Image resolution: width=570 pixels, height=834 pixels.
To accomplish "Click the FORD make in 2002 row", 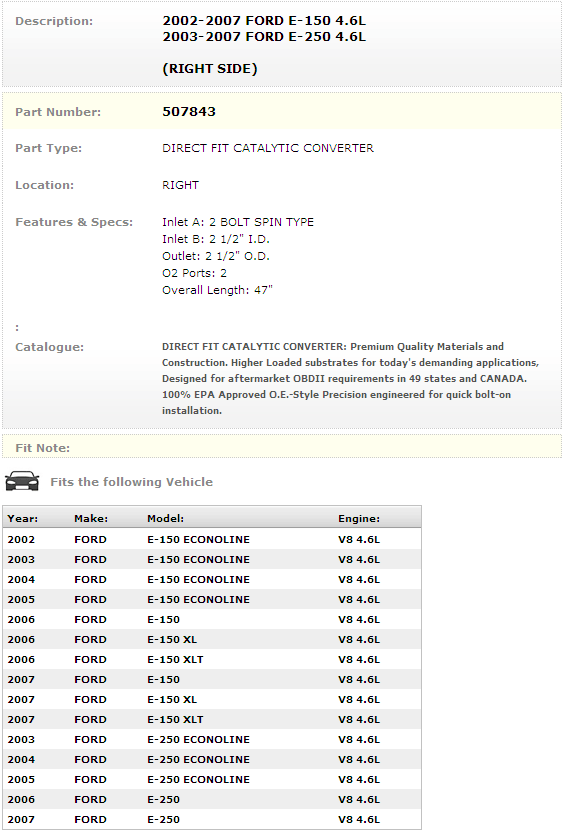I will click(90, 539).
